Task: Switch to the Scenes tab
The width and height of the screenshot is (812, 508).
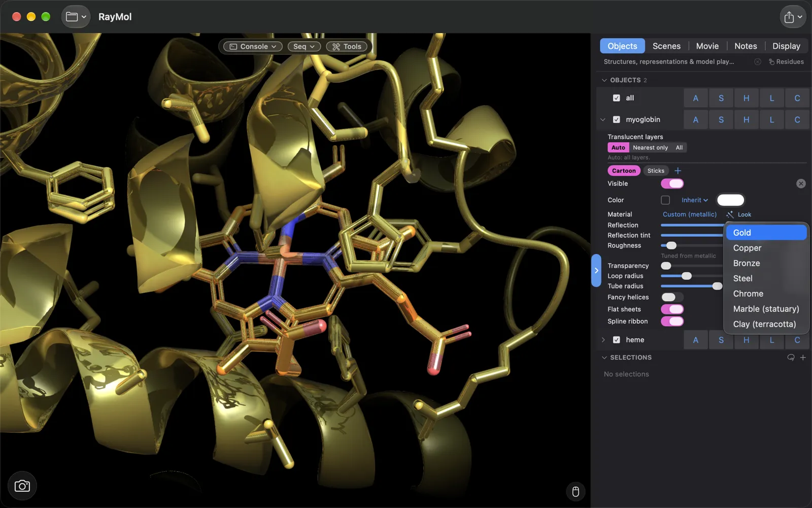Action: click(666, 46)
